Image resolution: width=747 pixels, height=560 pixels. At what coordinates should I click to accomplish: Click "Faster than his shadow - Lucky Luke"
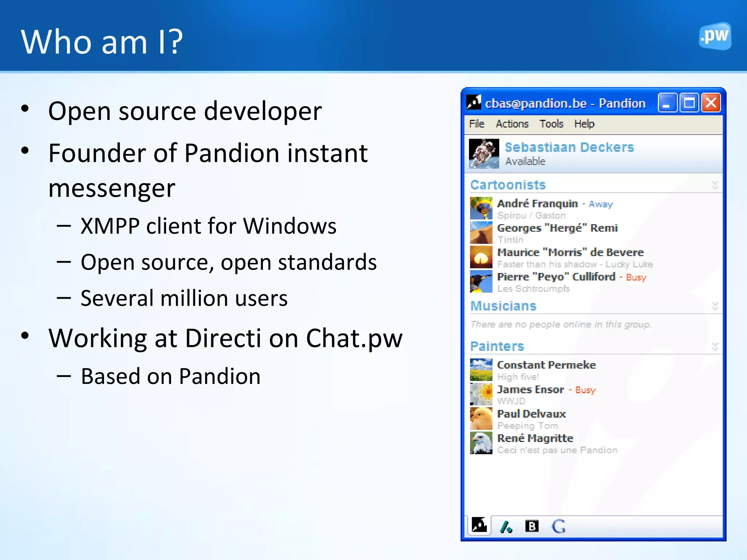click(x=575, y=264)
